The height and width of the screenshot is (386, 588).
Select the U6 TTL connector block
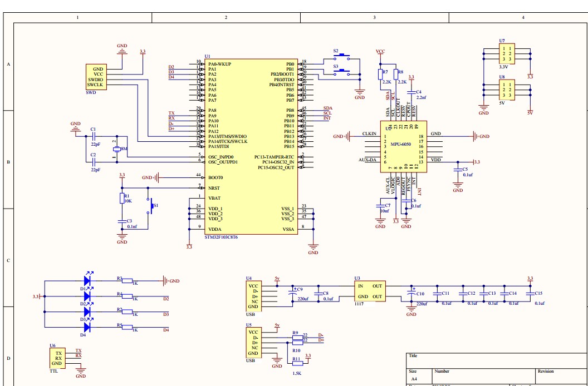(x=57, y=358)
